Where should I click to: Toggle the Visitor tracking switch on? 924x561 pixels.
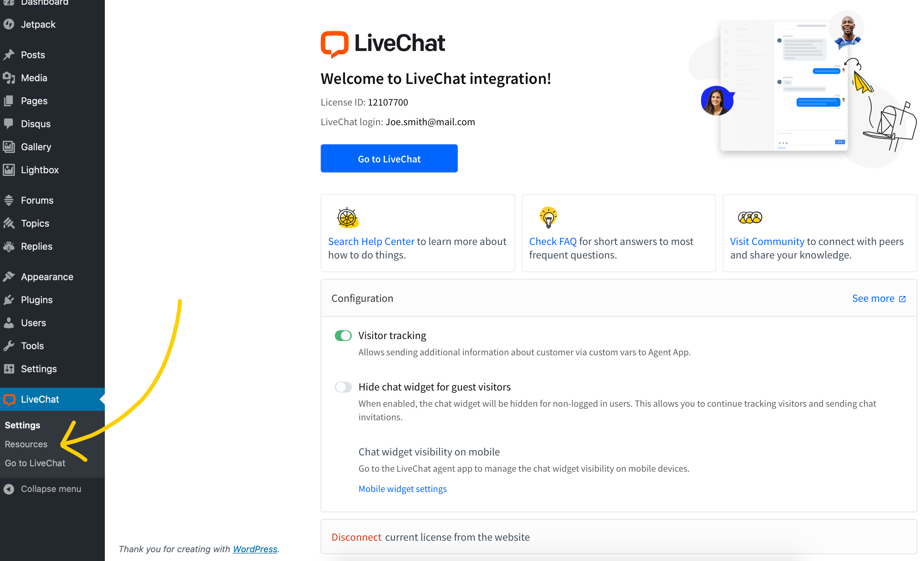342,335
